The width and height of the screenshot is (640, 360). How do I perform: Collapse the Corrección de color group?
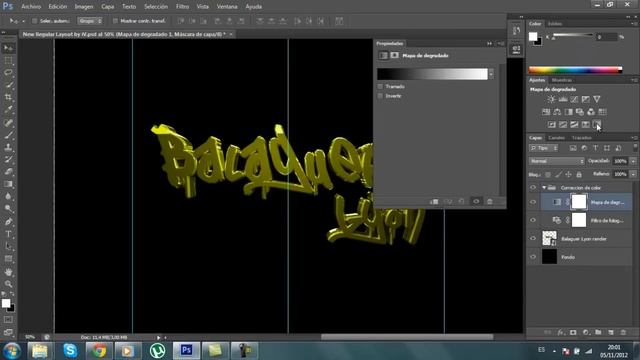pos(544,188)
